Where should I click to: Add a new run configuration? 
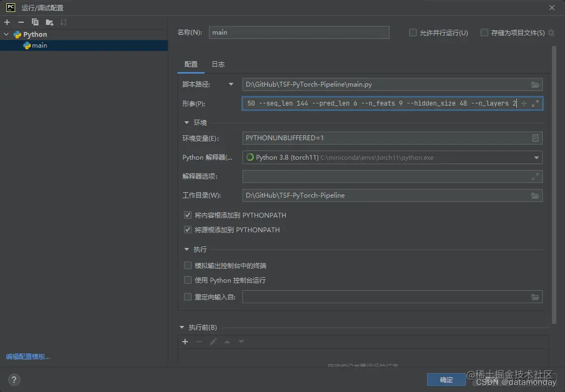coord(7,22)
